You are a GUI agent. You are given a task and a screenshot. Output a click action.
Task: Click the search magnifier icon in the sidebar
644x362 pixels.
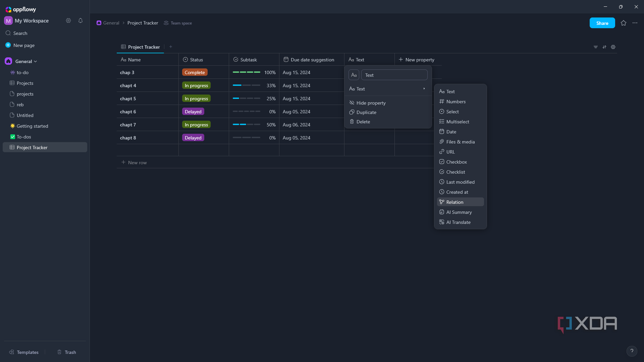tap(8, 33)
